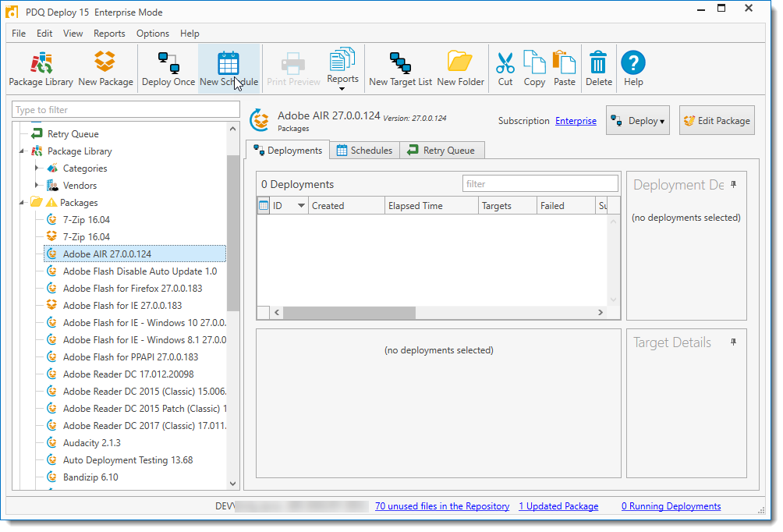783x532 pixels.
Task: Select Adobe Flash for Firefox 27.0.0.183
Action: click(133, 288)
